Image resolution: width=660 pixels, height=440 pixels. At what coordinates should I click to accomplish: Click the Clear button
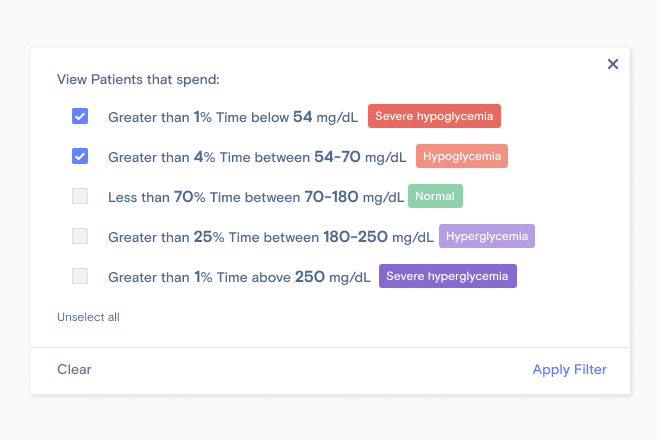click(x=74, y=369)
